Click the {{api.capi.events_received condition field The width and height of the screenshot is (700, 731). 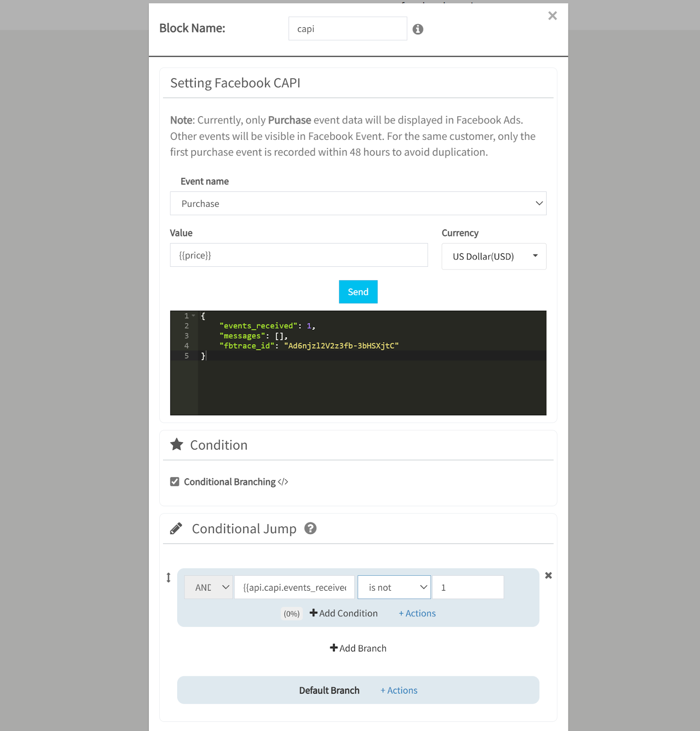tap(295, 587)
